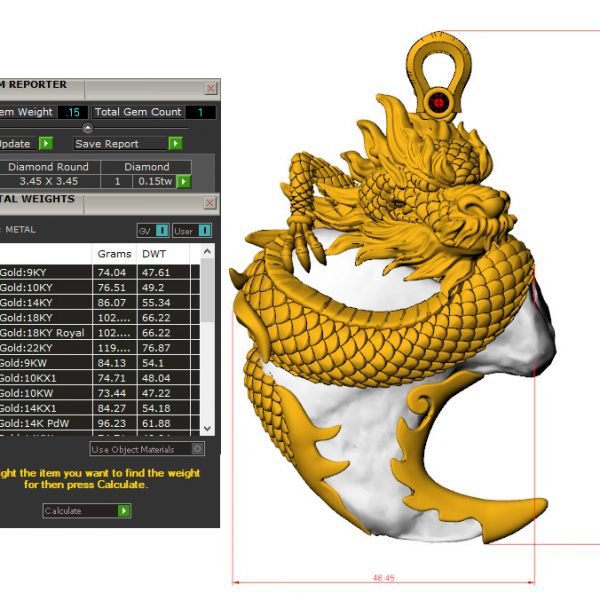Select the Gold:18KY Royal row
The width and height of the screenshot is (600, 600).
[44, 333]
